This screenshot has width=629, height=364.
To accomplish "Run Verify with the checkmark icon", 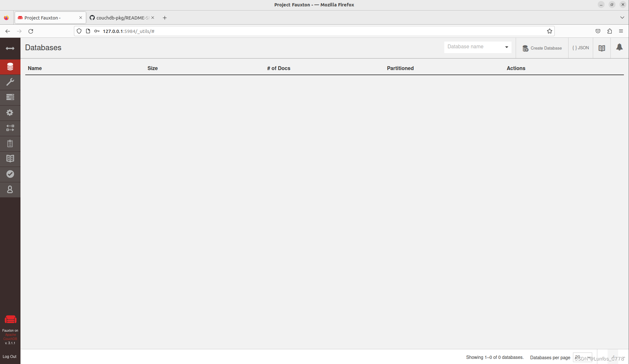I will (10, 174).
